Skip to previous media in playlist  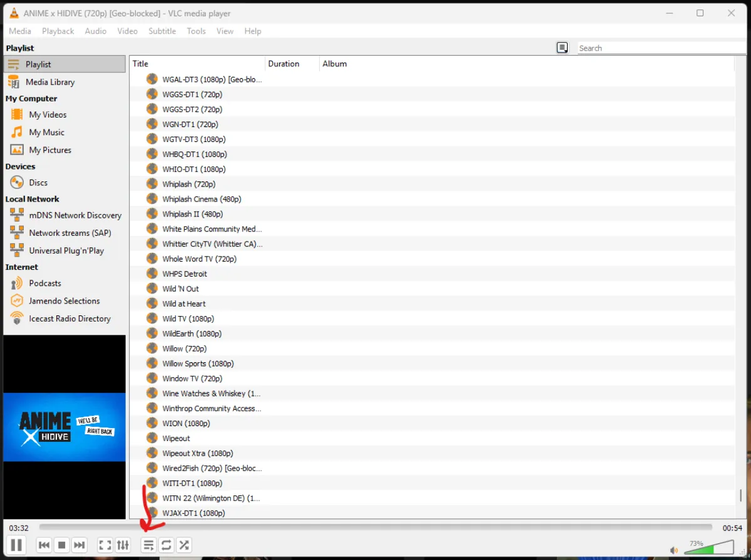click(44, 545)
